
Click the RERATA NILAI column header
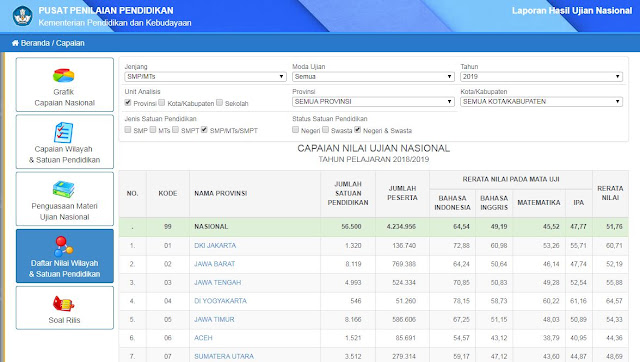[x=610, y=193]
